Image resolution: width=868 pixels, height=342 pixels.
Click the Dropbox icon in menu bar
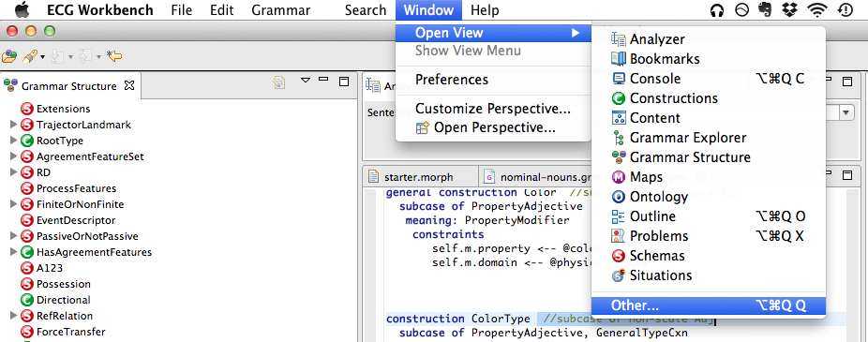788,10
